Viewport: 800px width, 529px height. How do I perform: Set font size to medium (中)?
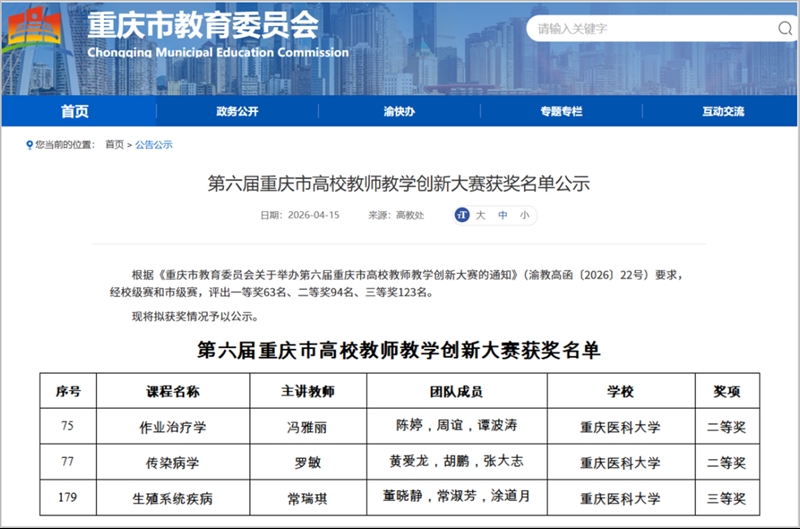[502, 215]
